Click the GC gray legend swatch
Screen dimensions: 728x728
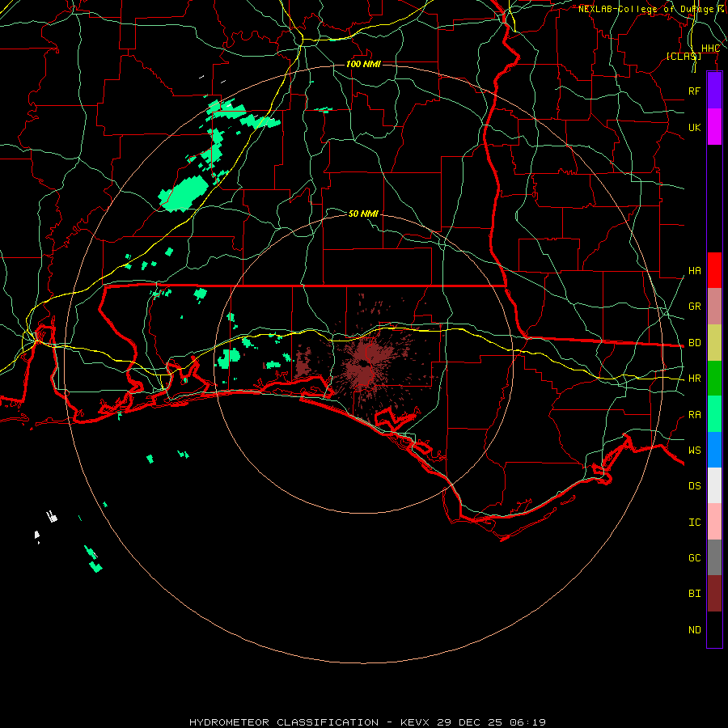714,557
